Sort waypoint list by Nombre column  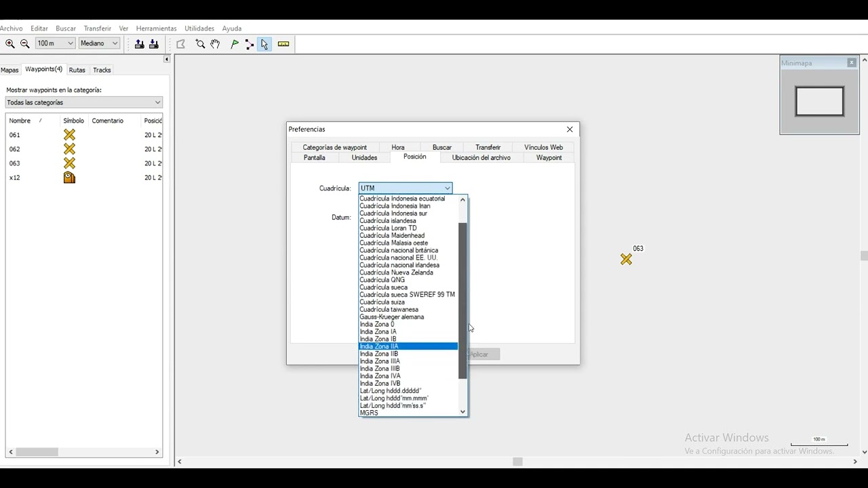tap(33, 121)
